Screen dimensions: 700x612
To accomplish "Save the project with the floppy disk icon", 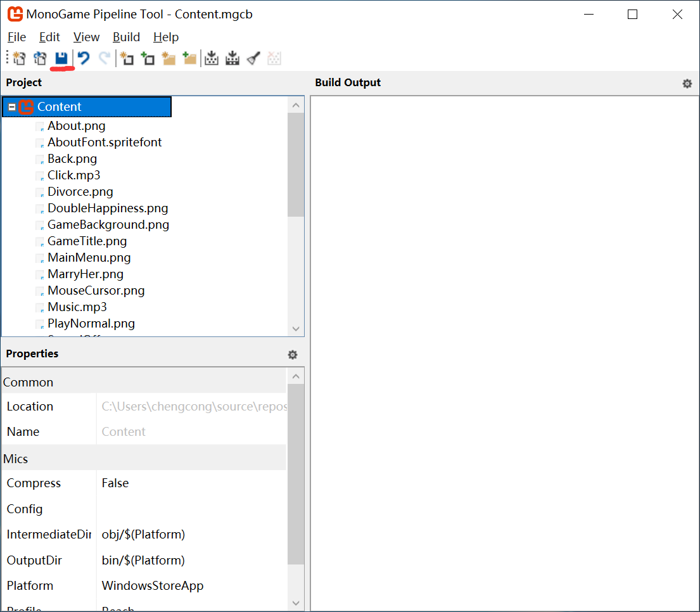I will 61,59.
